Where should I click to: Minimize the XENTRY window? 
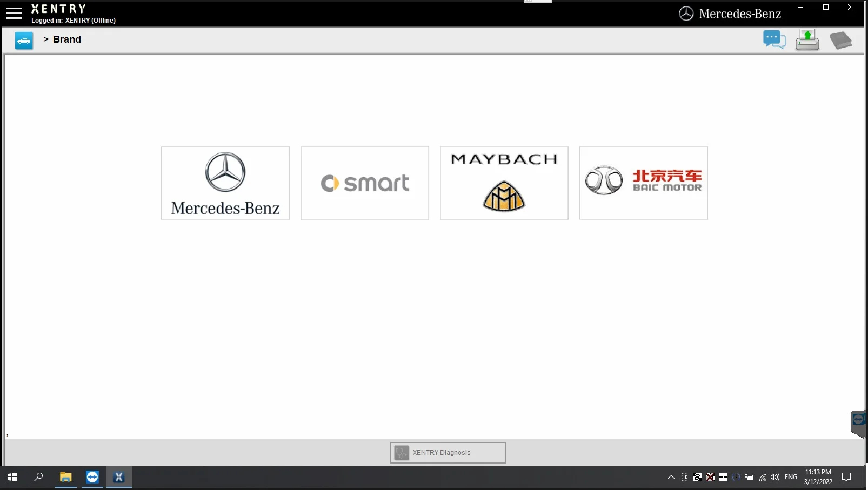tap(801, 8)
